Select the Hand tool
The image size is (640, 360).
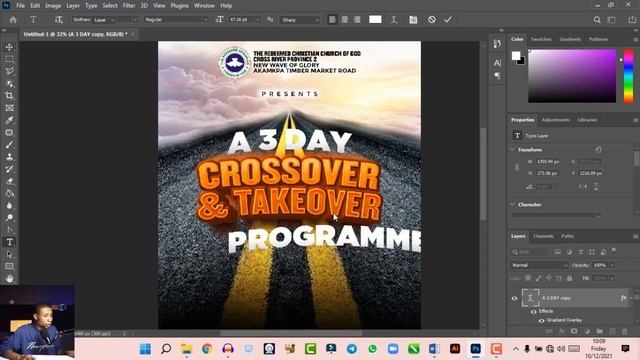pos(9,279)
